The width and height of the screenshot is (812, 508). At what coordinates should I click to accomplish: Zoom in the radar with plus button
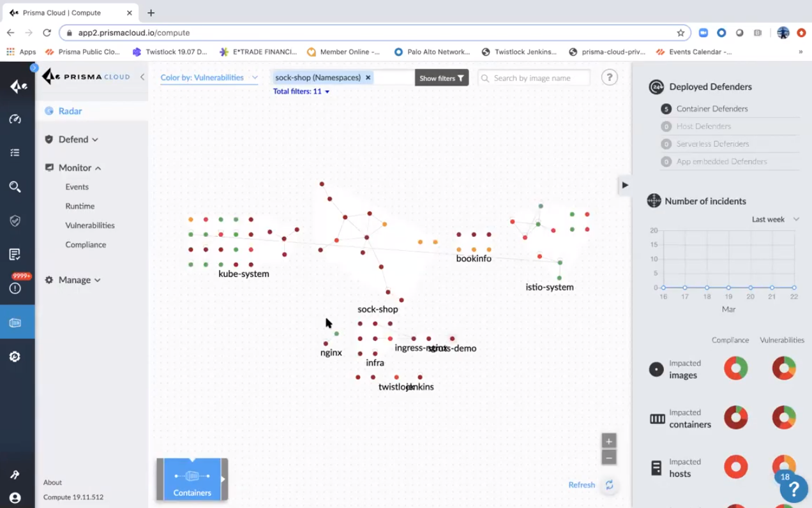(609, 441)
